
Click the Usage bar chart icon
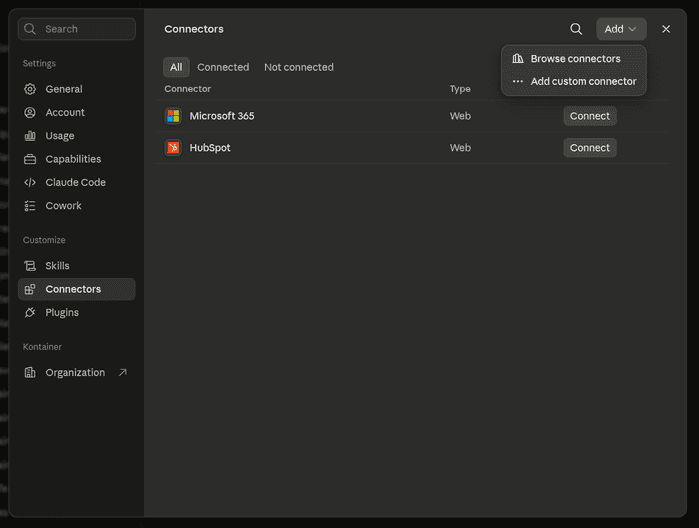(30, 136)
